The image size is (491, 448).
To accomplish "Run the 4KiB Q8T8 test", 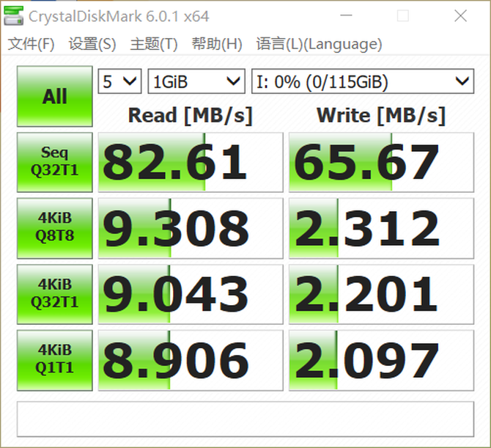I will (55, 228).
